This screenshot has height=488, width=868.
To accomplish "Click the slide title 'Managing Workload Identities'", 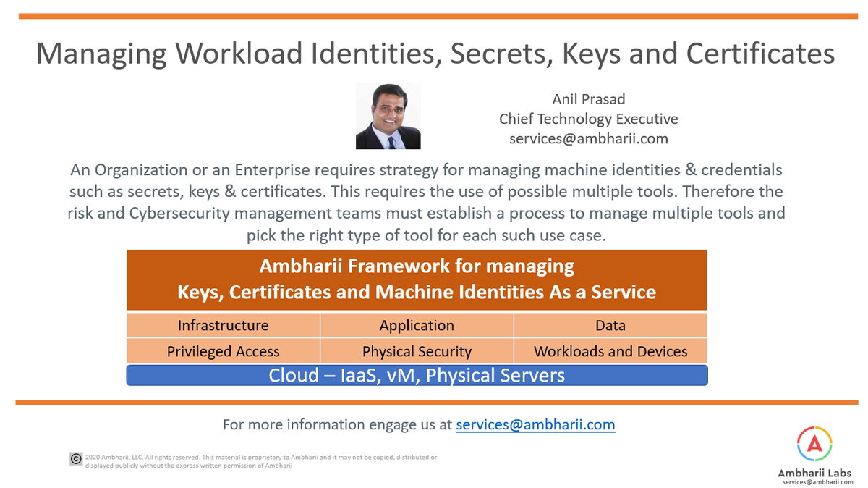I will (x=435, y=54).
